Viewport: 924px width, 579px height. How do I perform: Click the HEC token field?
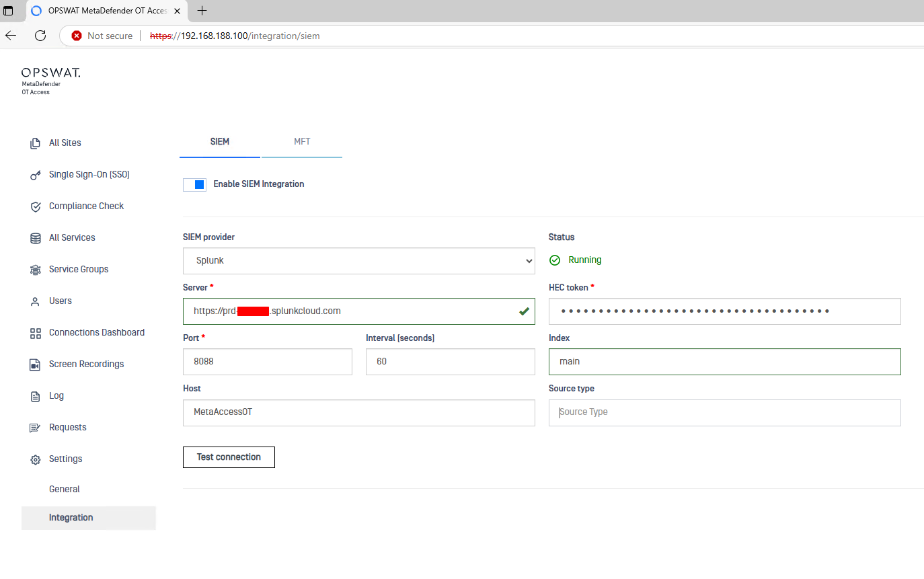tap(725, 311)
